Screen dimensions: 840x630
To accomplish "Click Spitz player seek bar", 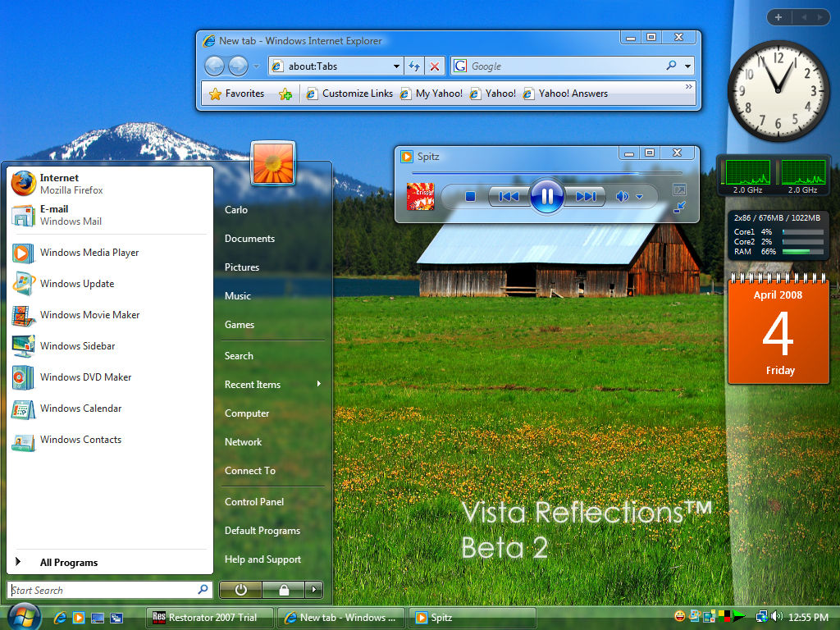I will tap(546, 173).
